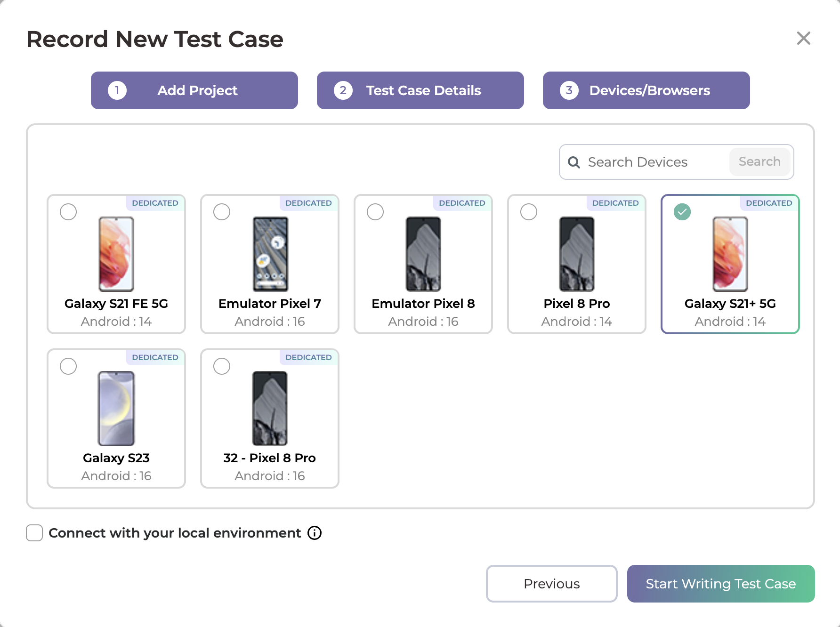Click the Pixel 8 Pro phone image
The width and height of the screenshot is (840, 627).
577,254
